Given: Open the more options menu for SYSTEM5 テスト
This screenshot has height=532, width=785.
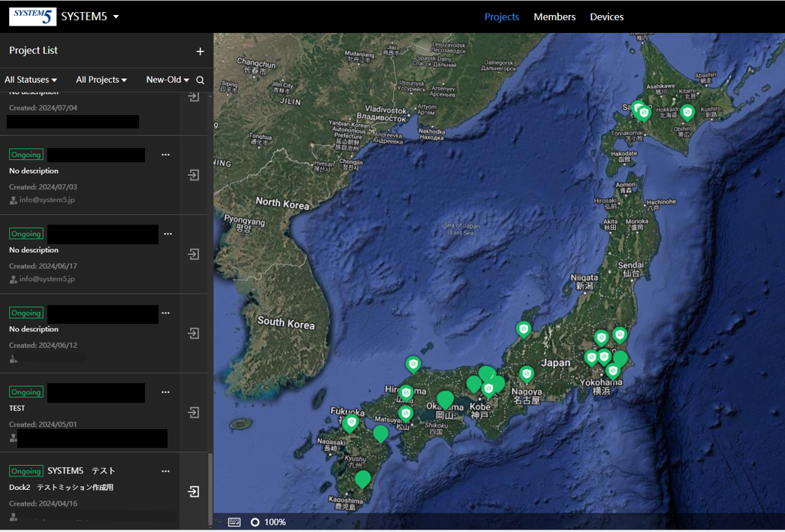Looking at the screenshot, I should 166,471.
